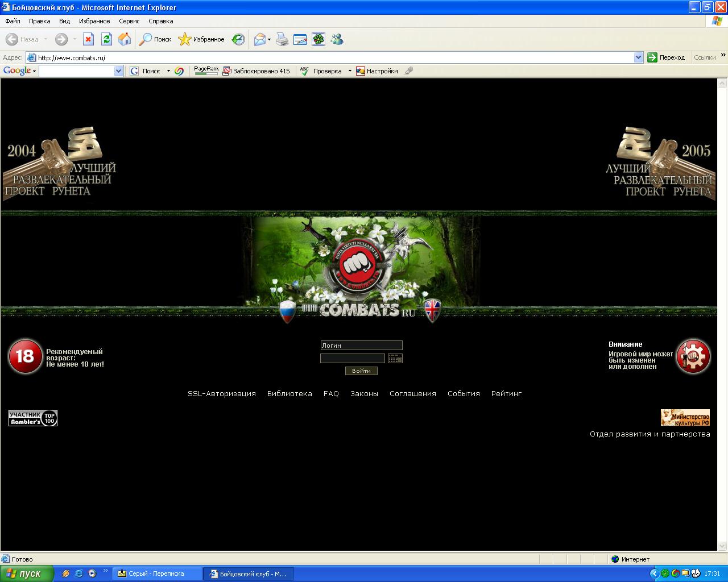Open the Избранное menu in menu bar
This screenshot has height=582, width=728.
(x=94, y=21)
